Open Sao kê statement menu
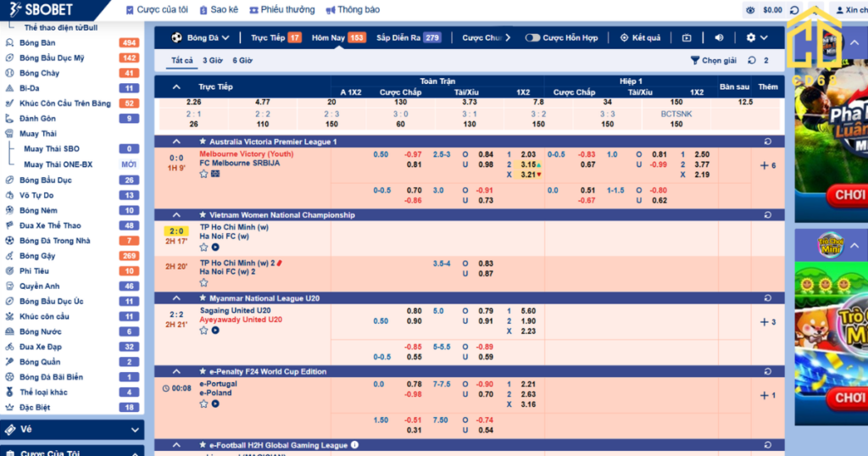The image size is (868, 456). pos(219,9)
